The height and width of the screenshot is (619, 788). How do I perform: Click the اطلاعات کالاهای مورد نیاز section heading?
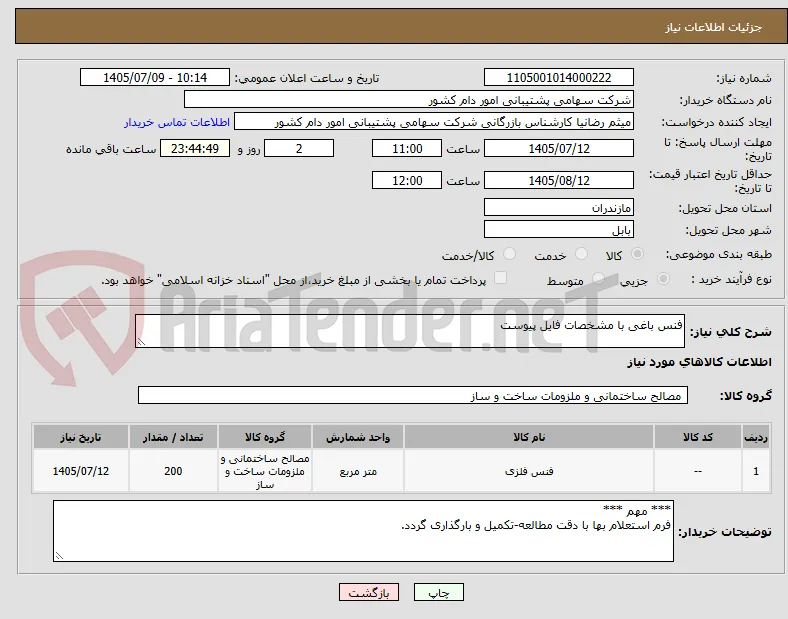(699, 362)
